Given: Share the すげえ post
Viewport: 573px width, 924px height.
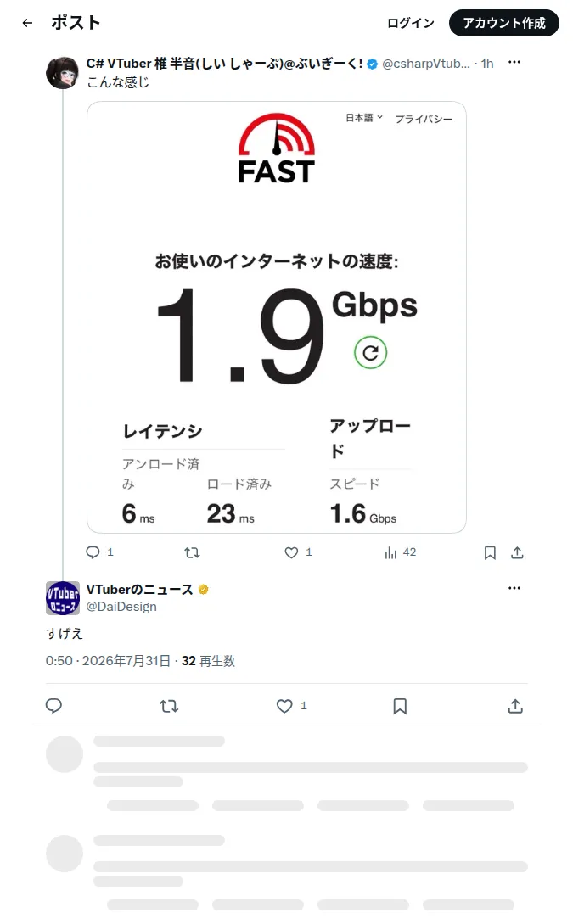Looking at the screenshot, I should (x=515, y=705).
